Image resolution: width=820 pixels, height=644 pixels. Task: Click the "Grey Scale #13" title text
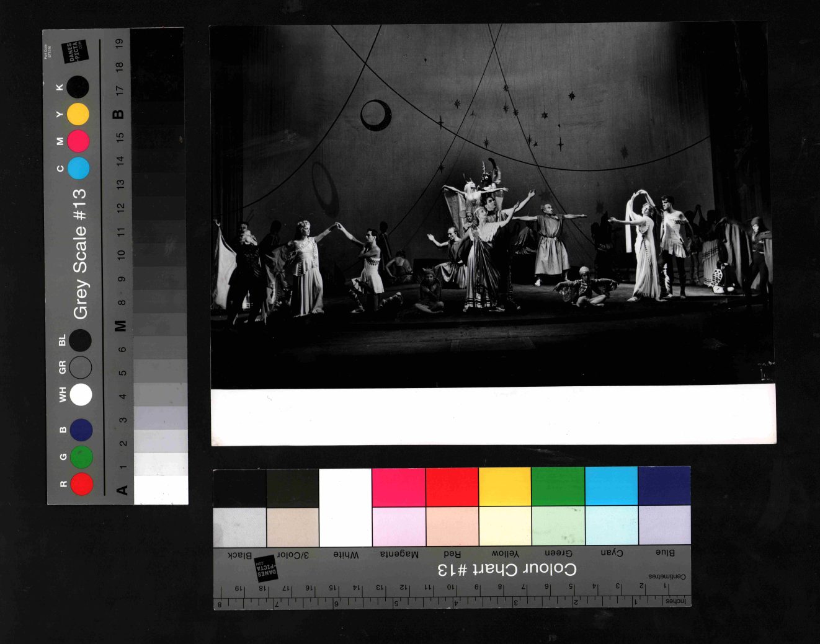coord(80,254)
